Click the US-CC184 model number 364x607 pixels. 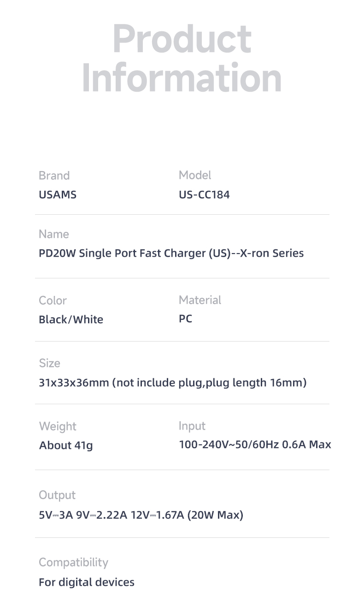pyautogui.click(x=204, y=194)
